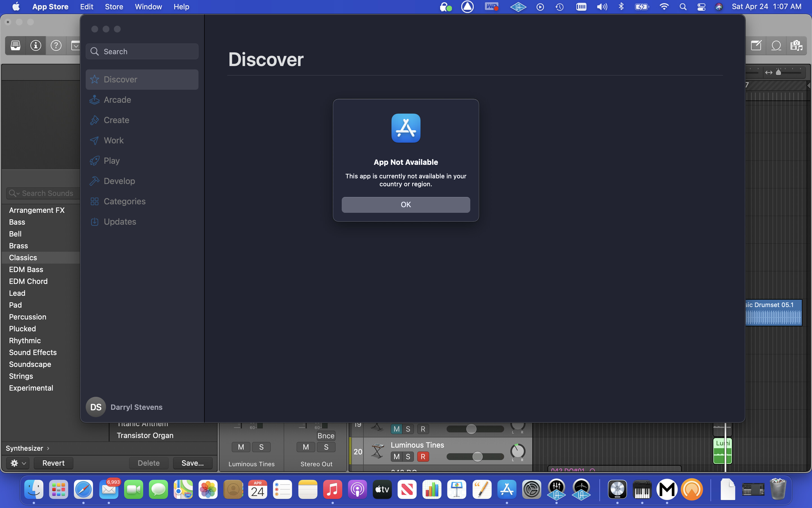Open the Arcade section in App Store sidebar
This screenshot has width=812, height=508.
pyautogui.click(x=142, y=100)
